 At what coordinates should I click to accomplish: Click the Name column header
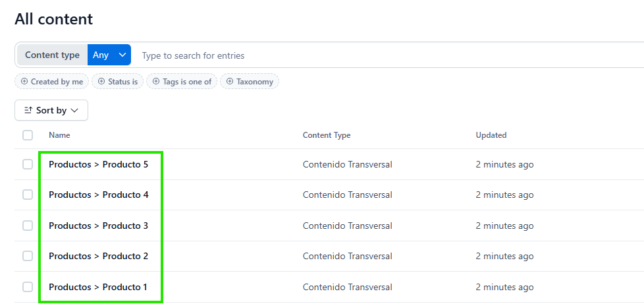coord(59,135)
